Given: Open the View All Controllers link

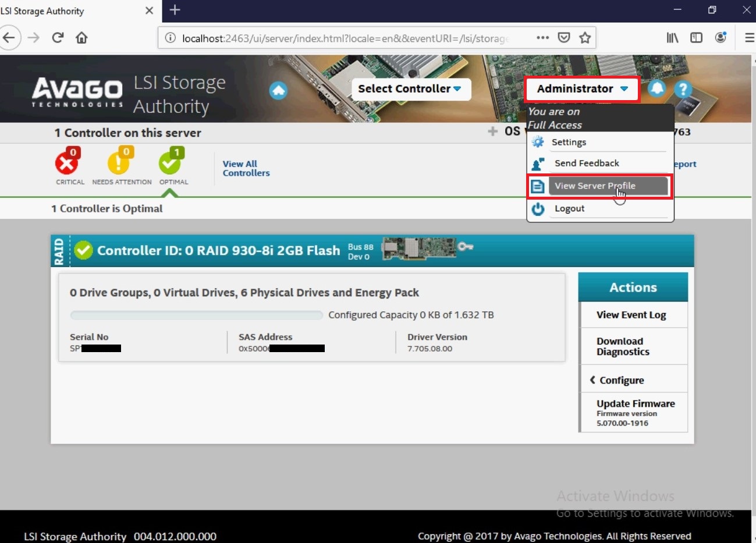Looking at the screenshot, I should click(246, 168).
